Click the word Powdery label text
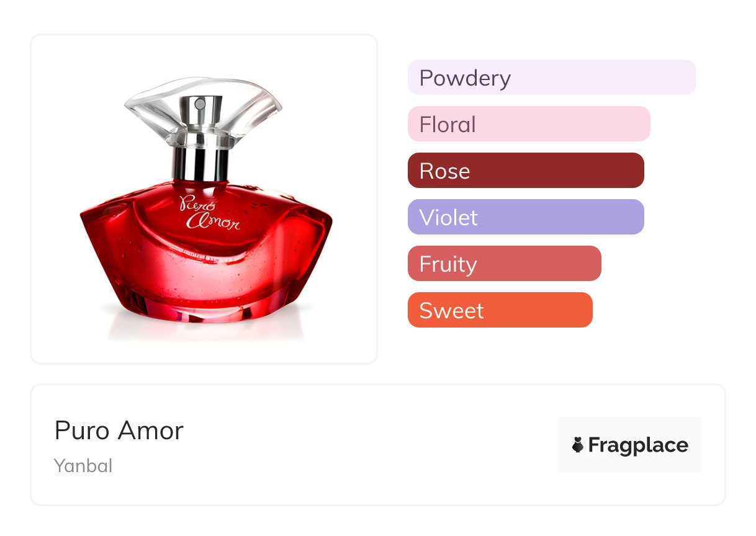 (466, 78)
